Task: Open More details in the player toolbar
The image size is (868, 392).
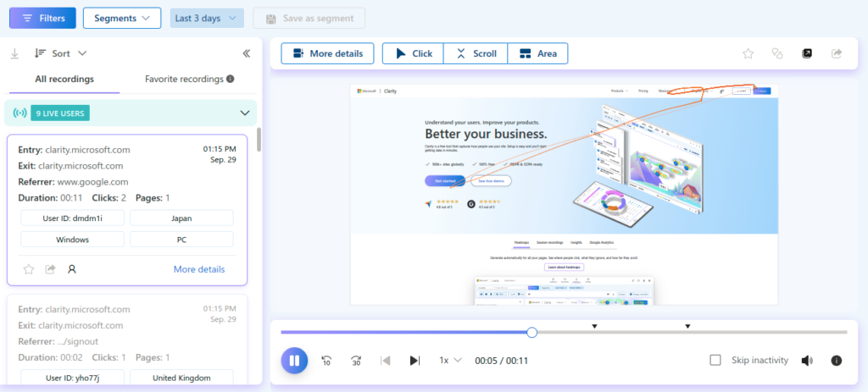Action: (328, 53)
